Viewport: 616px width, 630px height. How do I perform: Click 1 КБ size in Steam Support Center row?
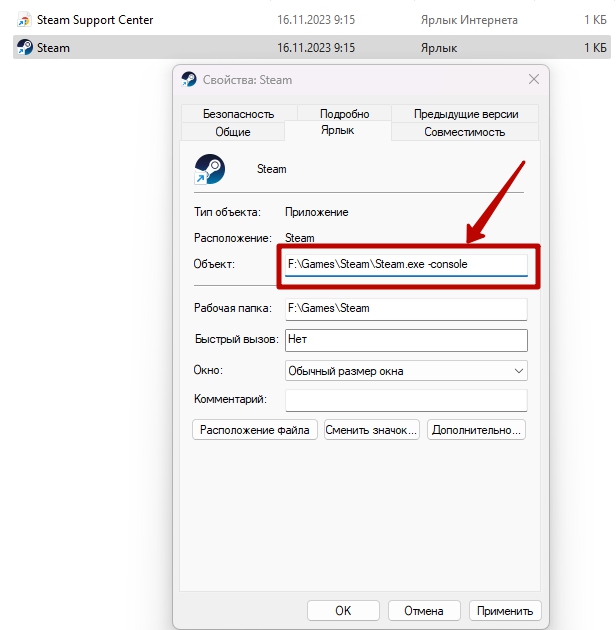(x=595, y=20)
